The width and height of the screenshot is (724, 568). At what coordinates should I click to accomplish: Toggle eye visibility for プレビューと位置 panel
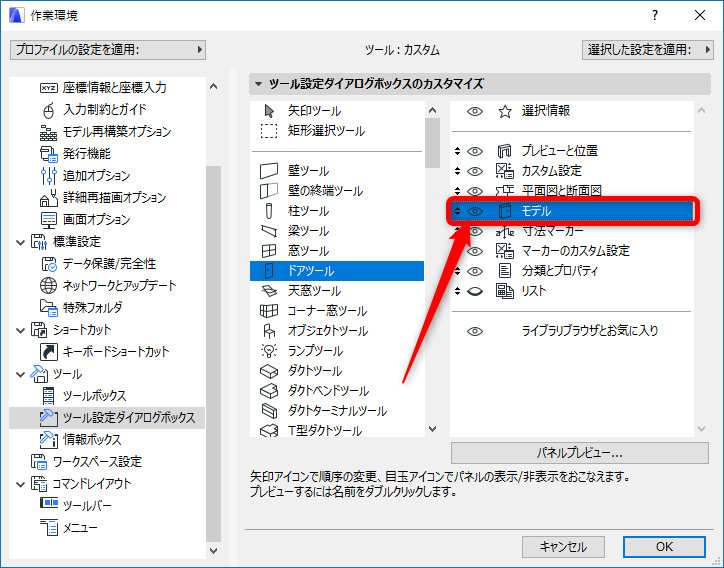point(475,151)
